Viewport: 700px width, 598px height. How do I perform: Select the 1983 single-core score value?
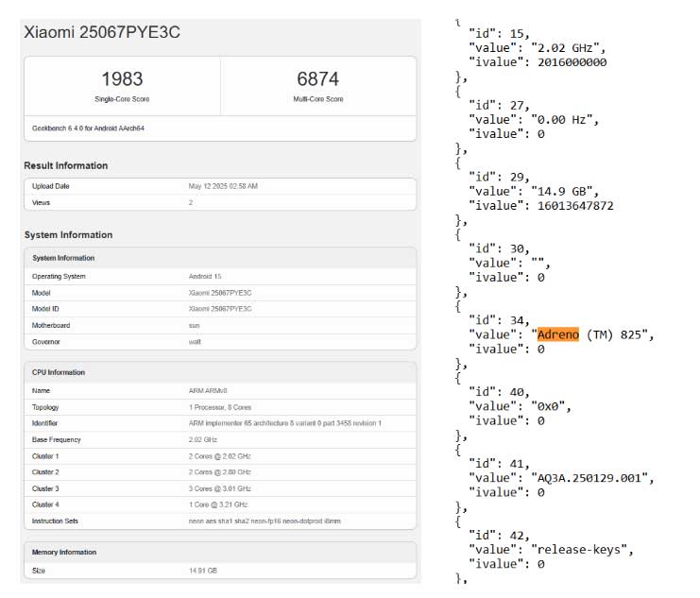tap(122, 79)
